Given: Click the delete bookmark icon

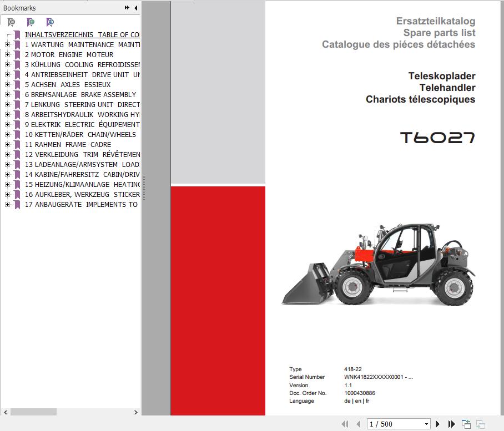Looking at the screenshot, I should [x=11, y=22].
